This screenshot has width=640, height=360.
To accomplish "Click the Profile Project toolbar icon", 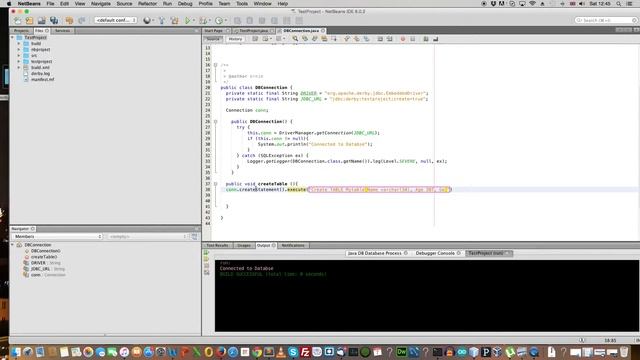I will (219, 20).
